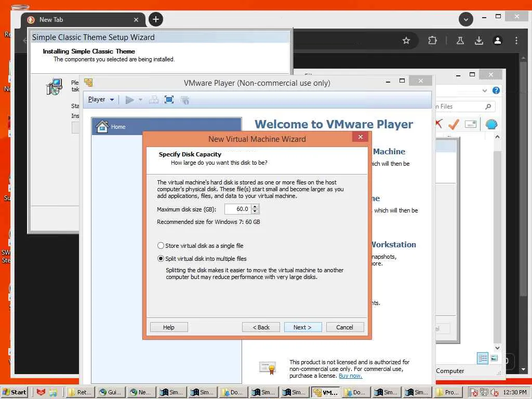The width and height of the screenshot is (532, 399).
Task: Switch to the Ne... taskbar button
Action: [x=141, y=392]
